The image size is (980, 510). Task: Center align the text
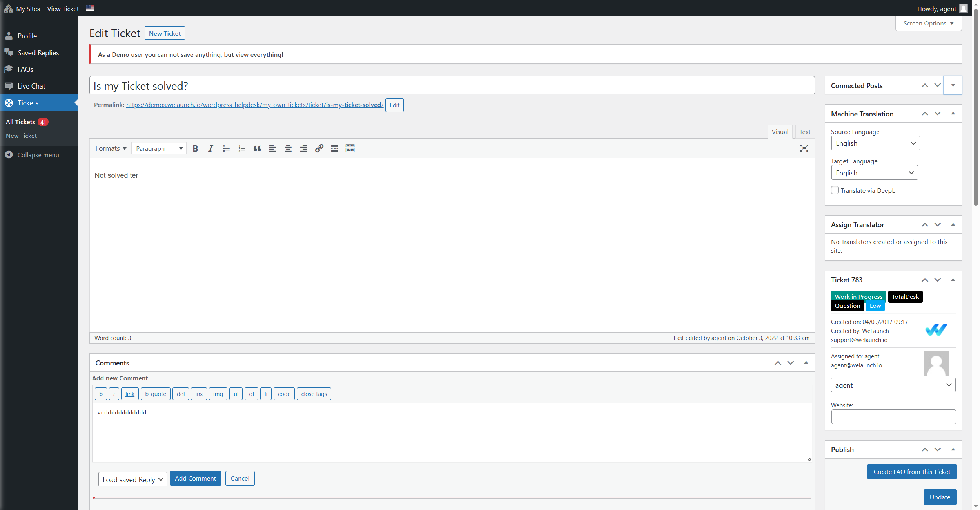(x=288, y=148)
